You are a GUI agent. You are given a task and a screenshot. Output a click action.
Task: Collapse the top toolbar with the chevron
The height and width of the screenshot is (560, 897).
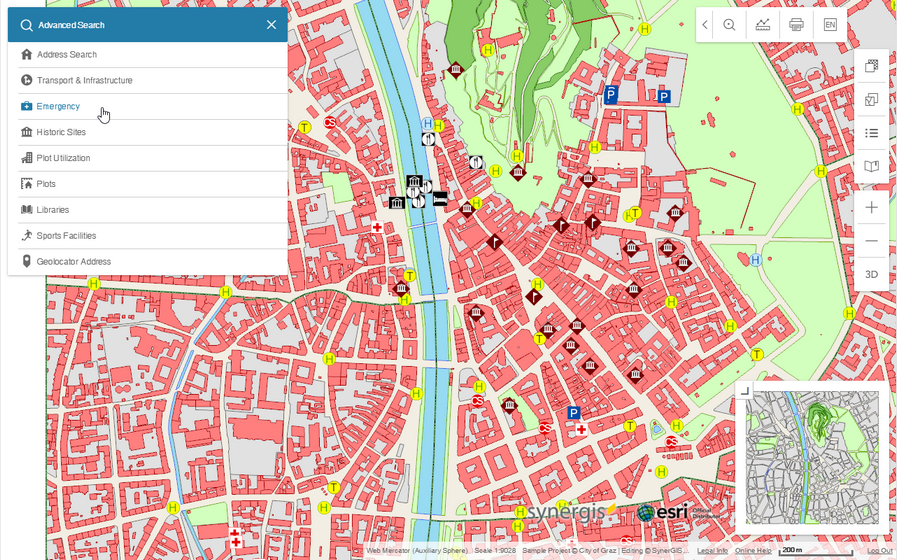pos(705,25)
